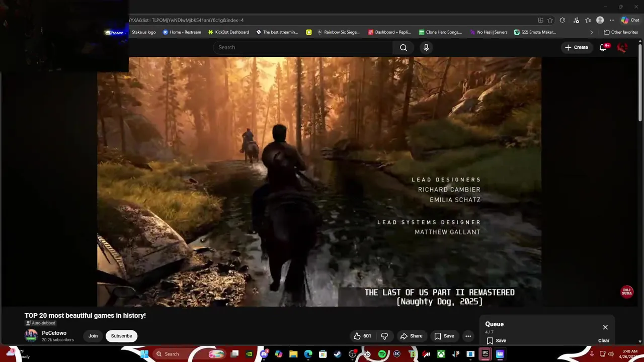The height and width of the screenshot is (362, 644).
Task: Open the YouTube account avatar menu
Action: click(x=622, y=47)
